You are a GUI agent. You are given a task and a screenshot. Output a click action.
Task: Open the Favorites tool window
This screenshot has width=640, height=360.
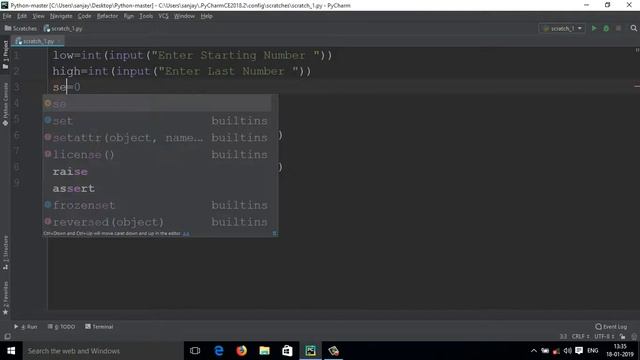[5, 298]
